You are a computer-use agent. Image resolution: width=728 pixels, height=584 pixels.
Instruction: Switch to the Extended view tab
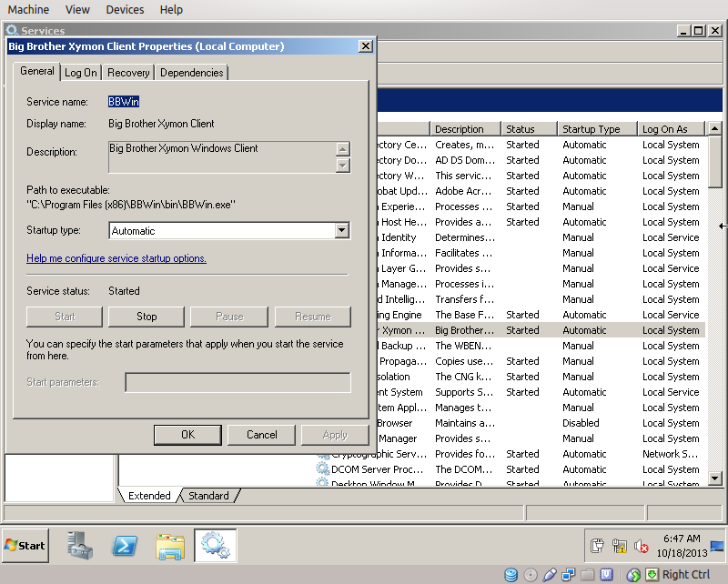[x=149, y=496]
